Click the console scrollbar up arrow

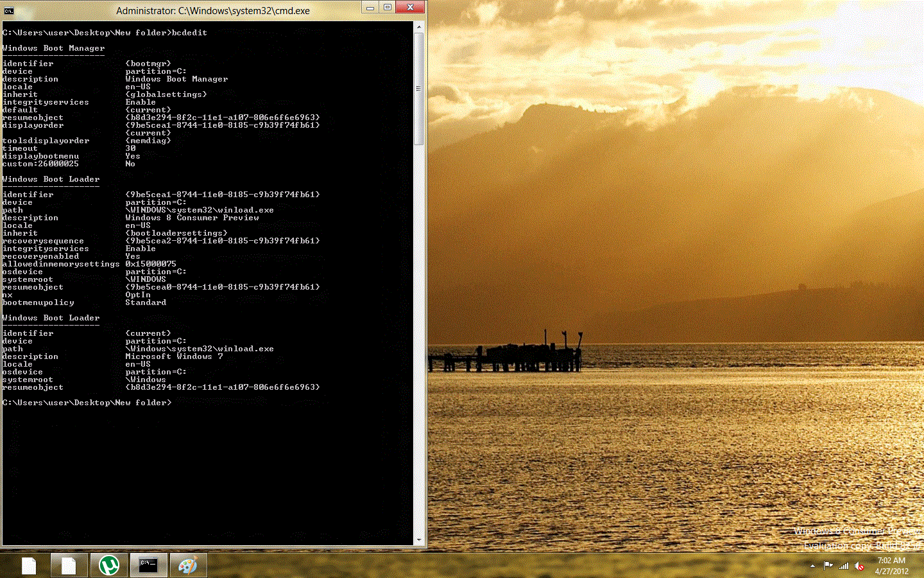(x=419, y=27)
